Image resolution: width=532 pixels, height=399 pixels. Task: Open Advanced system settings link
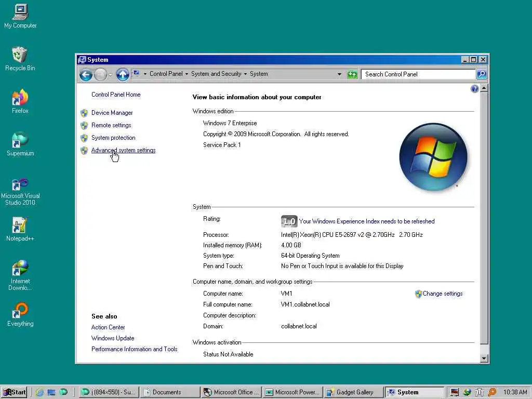point(123,150)
